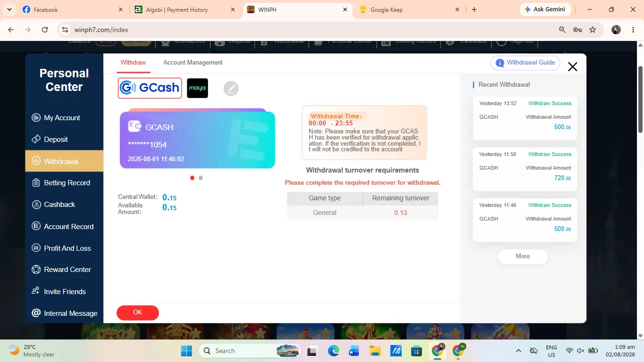Click the General game type cell
The width and height of the screenshot is (644, 362).
(325, 213)
